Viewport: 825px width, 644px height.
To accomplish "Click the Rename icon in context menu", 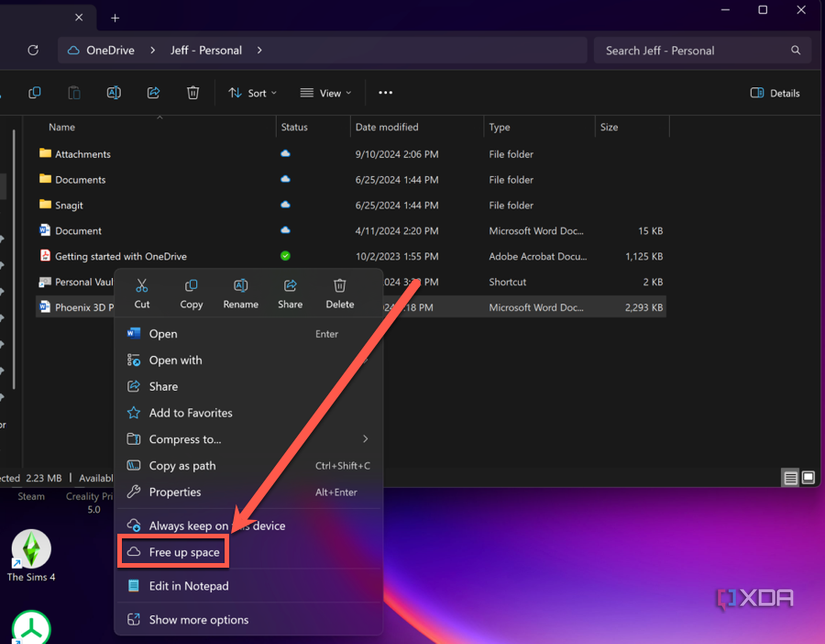I will point(240,287).
